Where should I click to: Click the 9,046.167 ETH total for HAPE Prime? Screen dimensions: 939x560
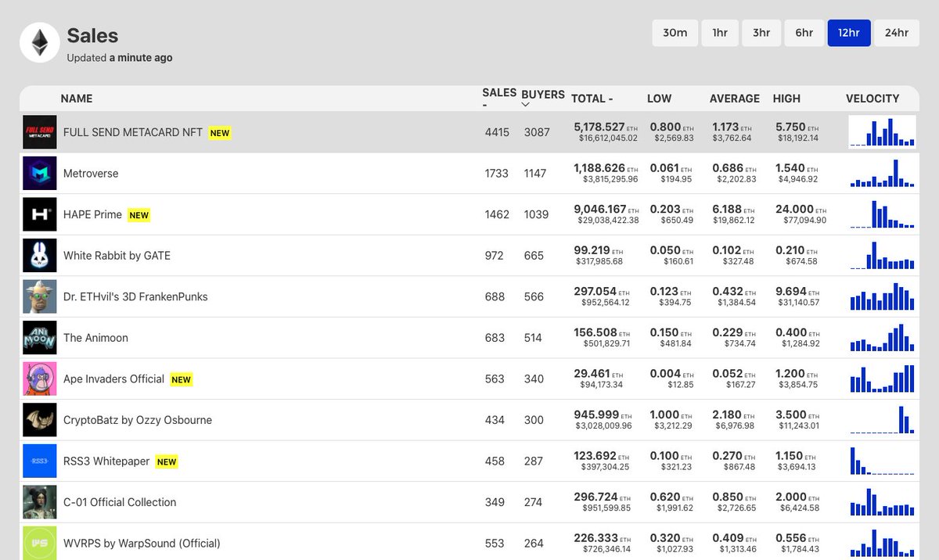pos(606,209)
